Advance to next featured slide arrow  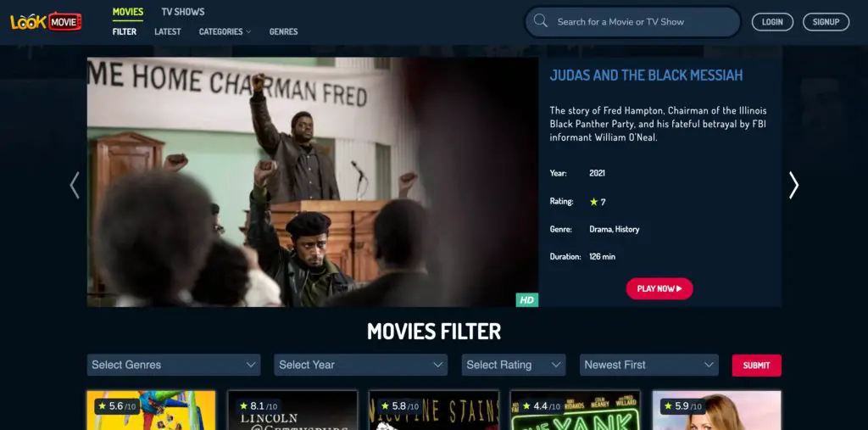tap(793, 185)
